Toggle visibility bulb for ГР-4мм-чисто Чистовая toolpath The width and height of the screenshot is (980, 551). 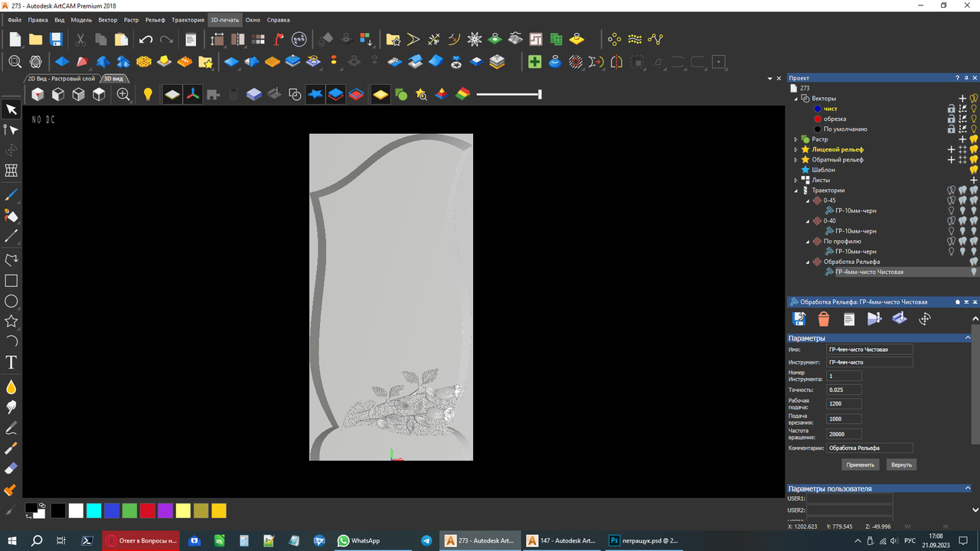point(974,272)
